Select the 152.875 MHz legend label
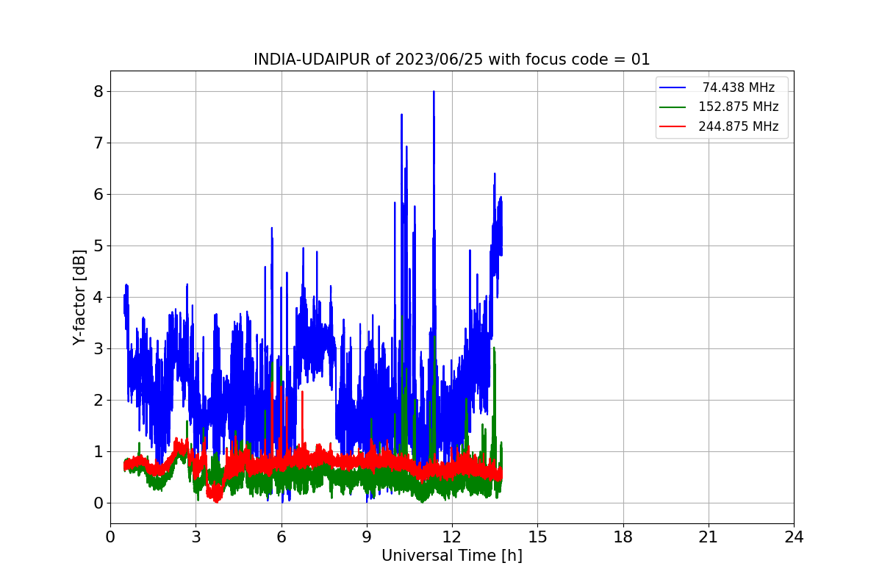Viewport: 882px width, 588px height. pyautogui.click(x=739, y=107)
